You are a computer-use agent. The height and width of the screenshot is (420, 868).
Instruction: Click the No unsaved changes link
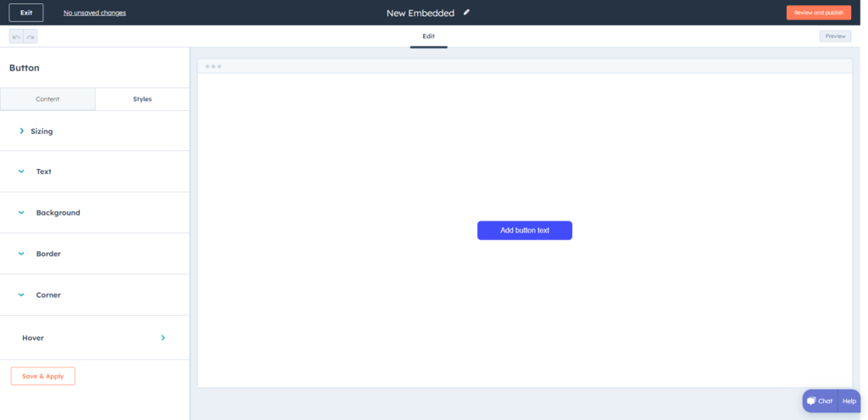[95, 13]
